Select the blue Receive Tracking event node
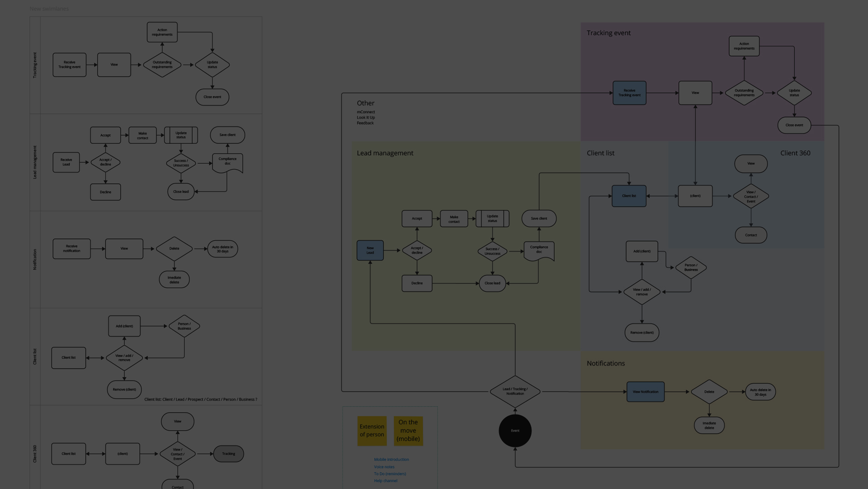 (629, 93)
